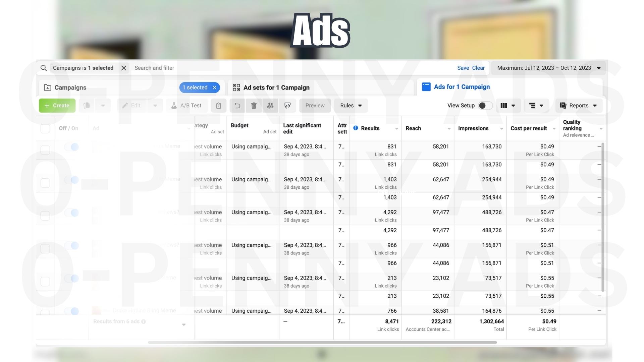The image size is (644, 362).
Task: Tick the checkbox for the 966 results ad
Action: pyautogui.click(x=45, y=249)
